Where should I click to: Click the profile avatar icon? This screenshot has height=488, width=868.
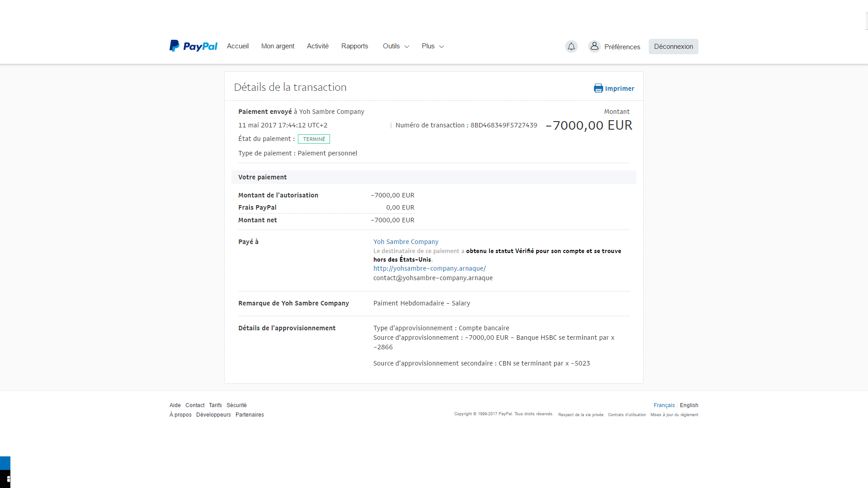594,47
